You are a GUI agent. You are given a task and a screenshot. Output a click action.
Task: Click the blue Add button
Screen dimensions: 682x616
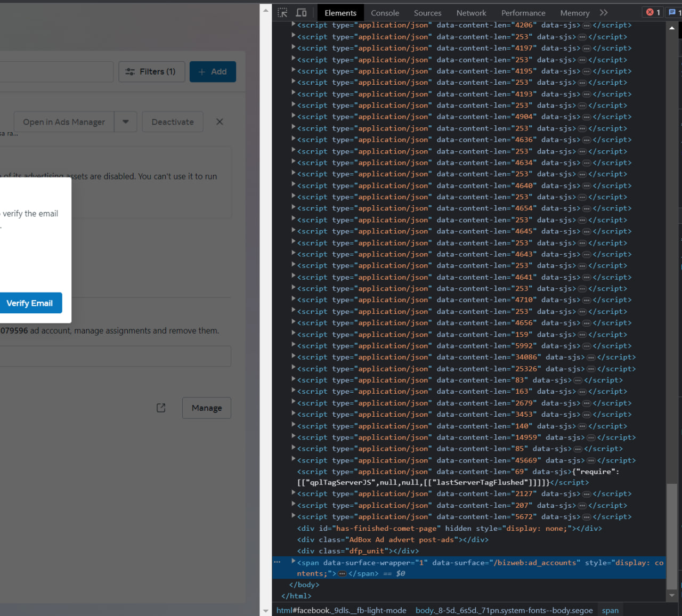point(213,71)
